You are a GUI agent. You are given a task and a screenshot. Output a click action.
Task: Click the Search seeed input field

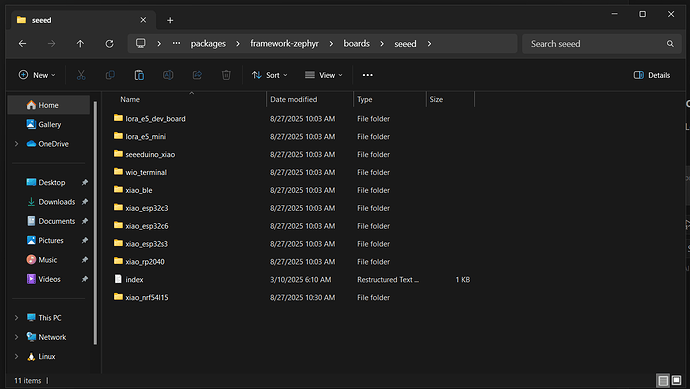point(596,44)
